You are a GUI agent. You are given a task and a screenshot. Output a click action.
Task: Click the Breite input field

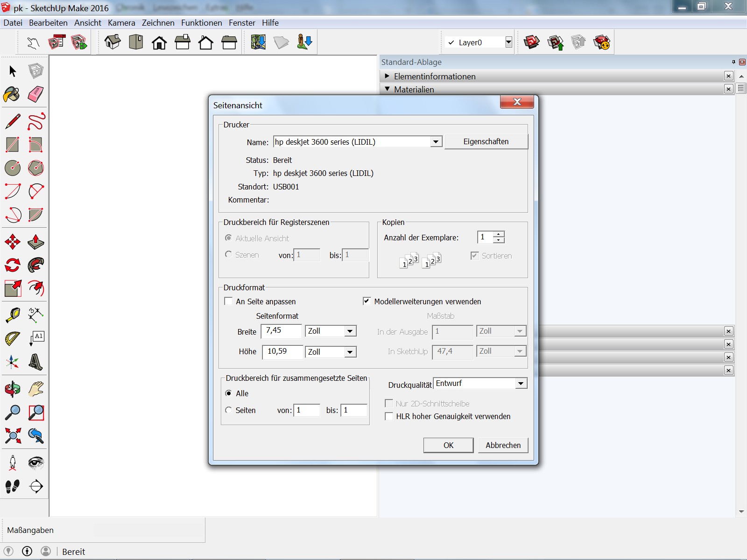pyautogui.click(x=281, y=331)
